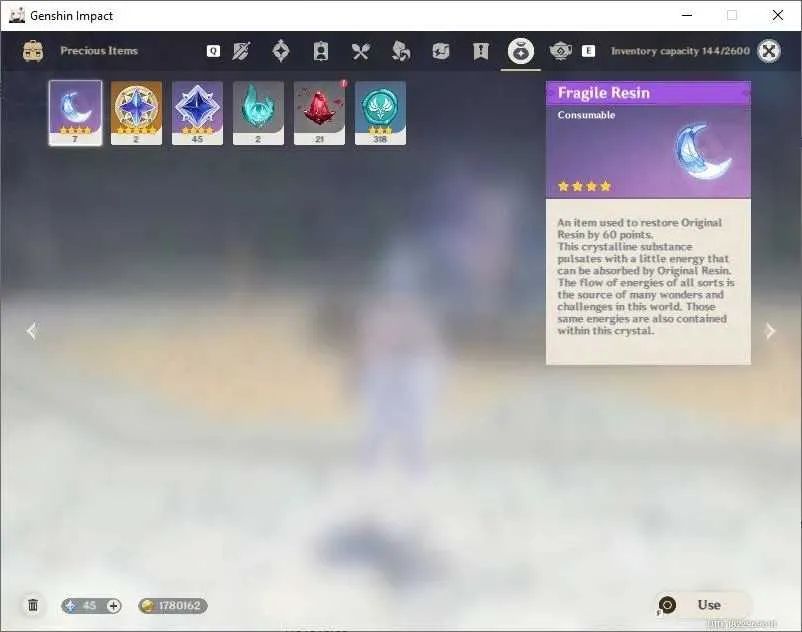Click the Consumable label in details panel

tap(586, 115)
